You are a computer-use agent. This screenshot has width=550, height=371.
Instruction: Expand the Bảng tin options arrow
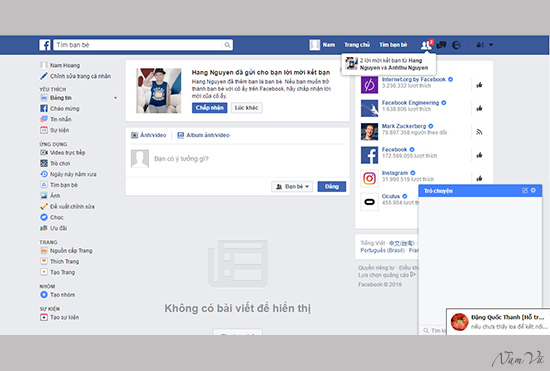[x=115, y=98]
